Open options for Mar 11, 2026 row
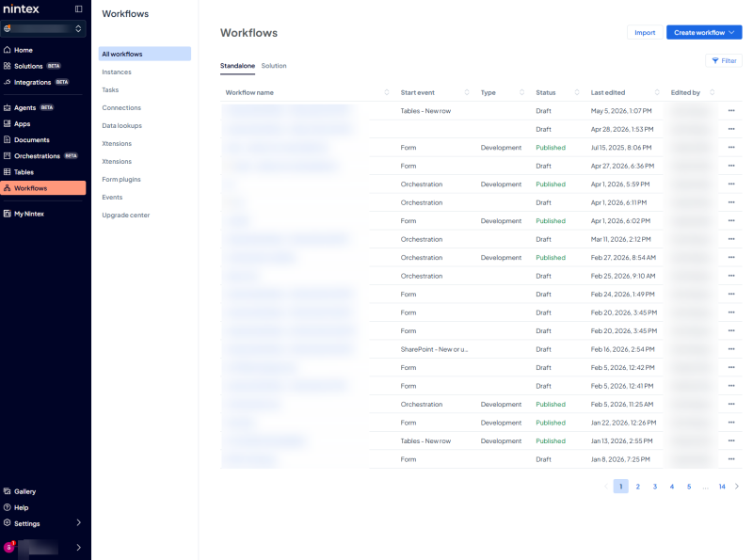This screenshot has width=753, height=560. [x=731, y=239]
